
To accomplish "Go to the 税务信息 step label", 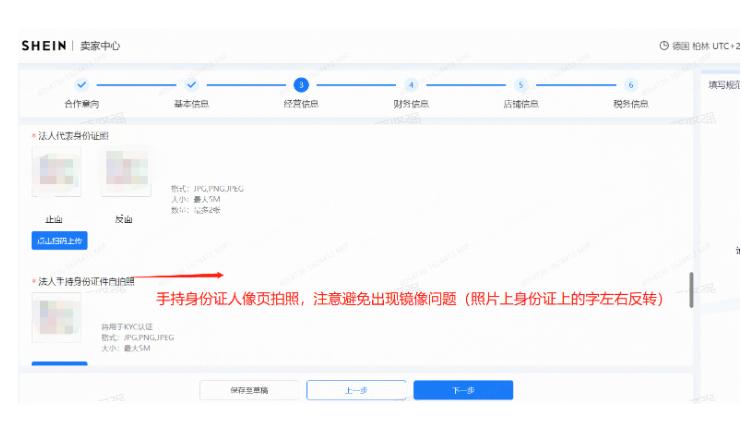I will tap(630, 103).
